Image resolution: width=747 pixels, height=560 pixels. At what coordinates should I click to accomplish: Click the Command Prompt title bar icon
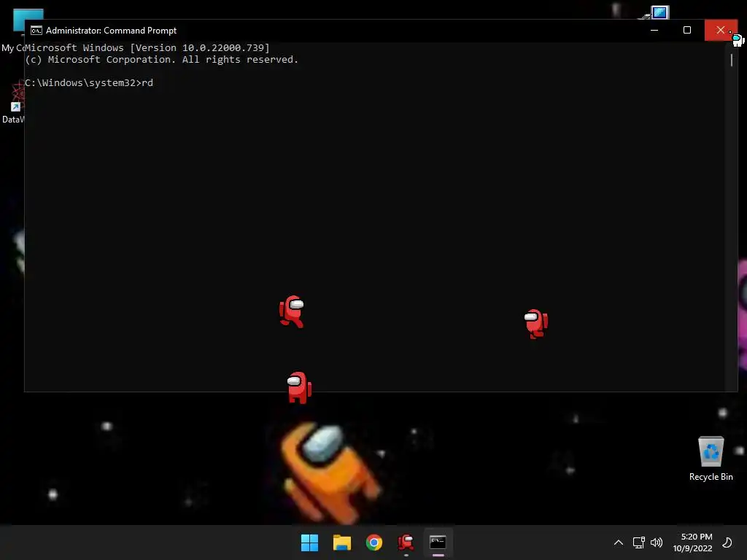tap(36, 31)
